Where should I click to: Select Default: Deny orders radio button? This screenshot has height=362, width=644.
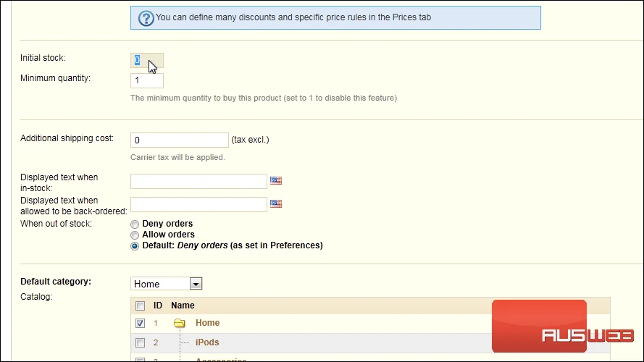point(135,246)
